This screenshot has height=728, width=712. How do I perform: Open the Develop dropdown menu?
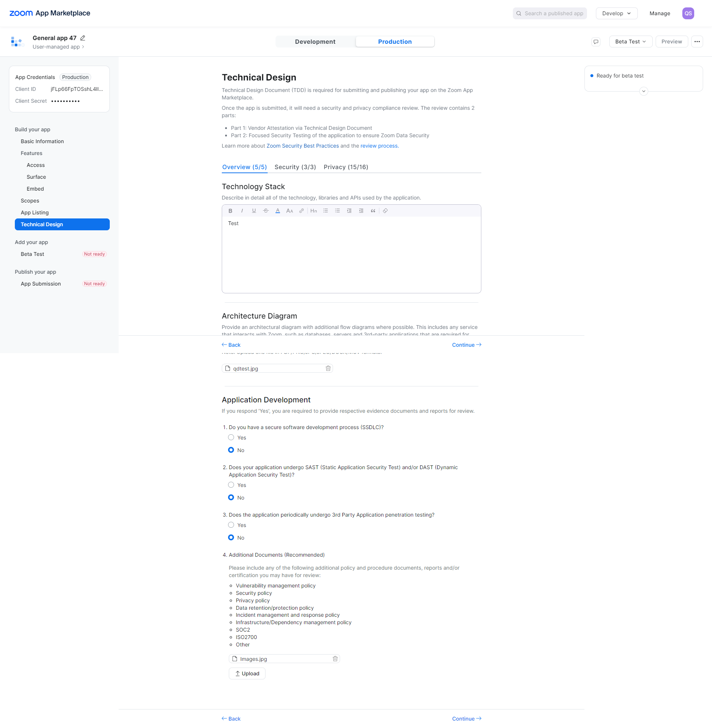(616, 13)
